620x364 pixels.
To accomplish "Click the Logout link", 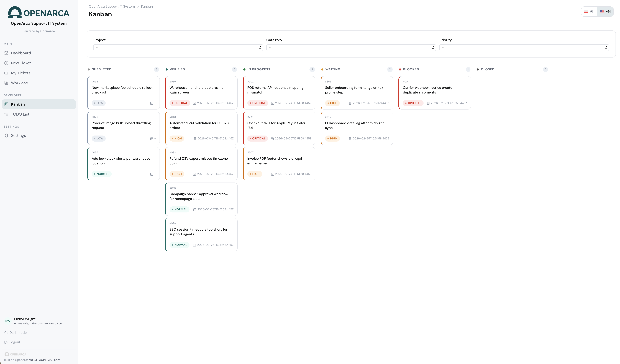I will tap(15, 342).
